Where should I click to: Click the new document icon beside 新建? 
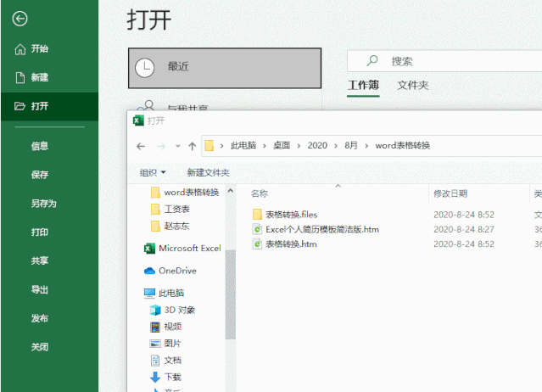[x=20, y=77]
